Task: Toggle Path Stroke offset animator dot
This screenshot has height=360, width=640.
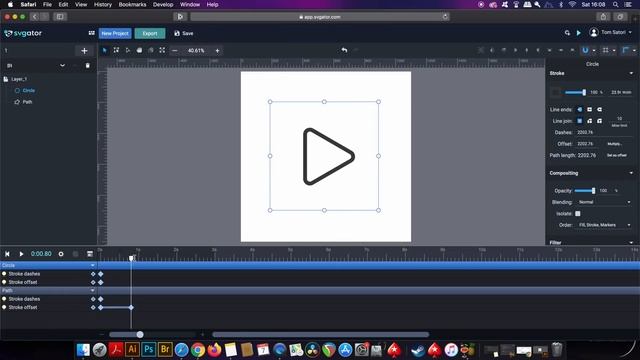Action: click(x=4, y=307)
